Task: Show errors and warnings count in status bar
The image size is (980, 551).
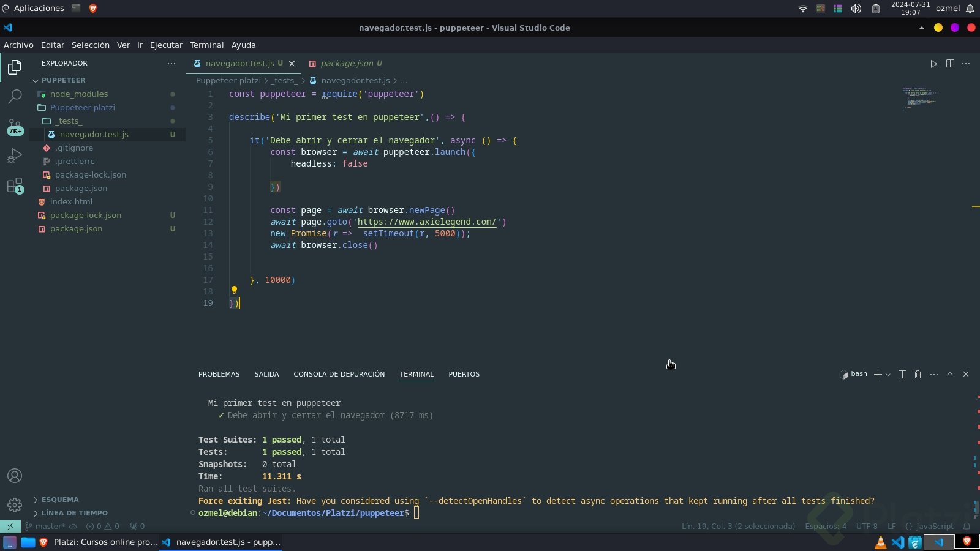Action: (x=103, y=527)
